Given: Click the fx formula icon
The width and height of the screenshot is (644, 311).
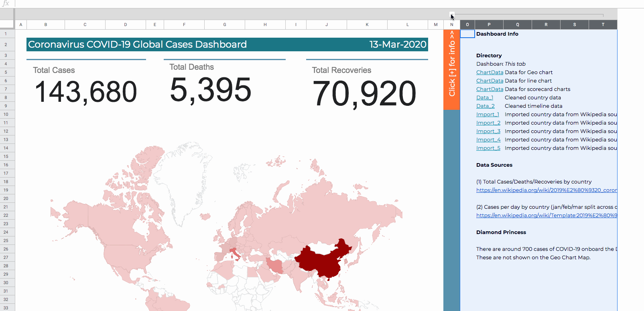Looking at the screenshot, I should (x=6, y=4).
